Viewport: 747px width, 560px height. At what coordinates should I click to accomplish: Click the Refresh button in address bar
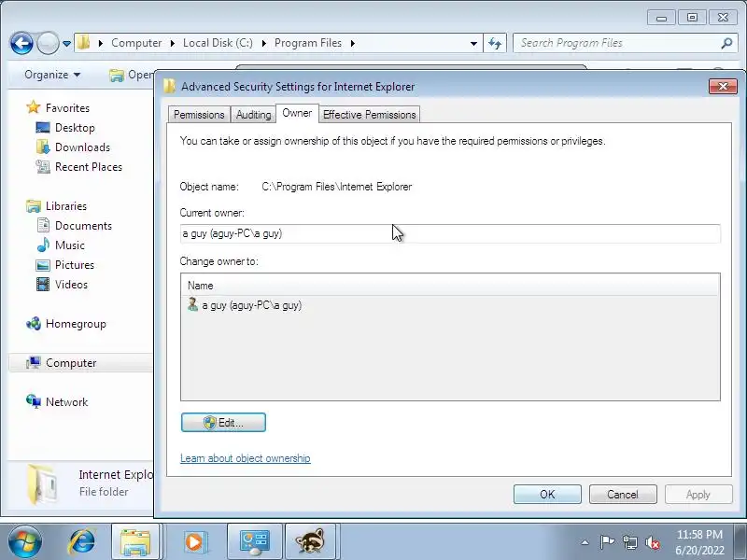click(495, 43)
